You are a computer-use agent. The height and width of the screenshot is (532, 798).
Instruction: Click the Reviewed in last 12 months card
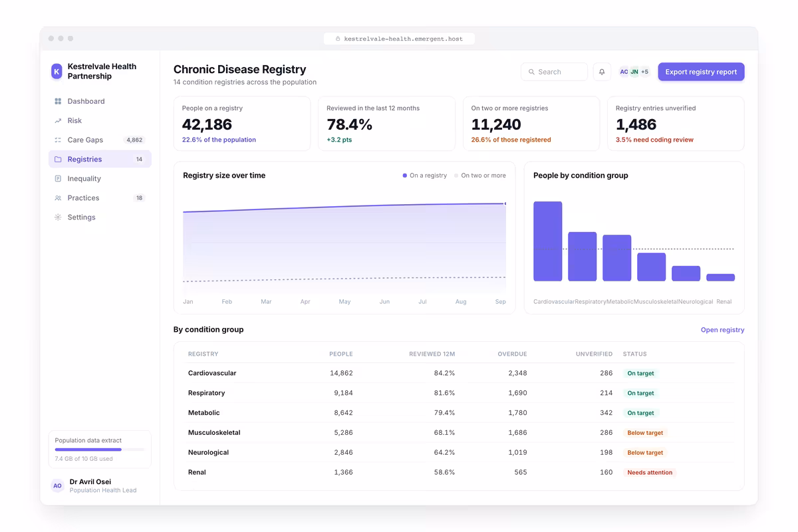point(386,124)
